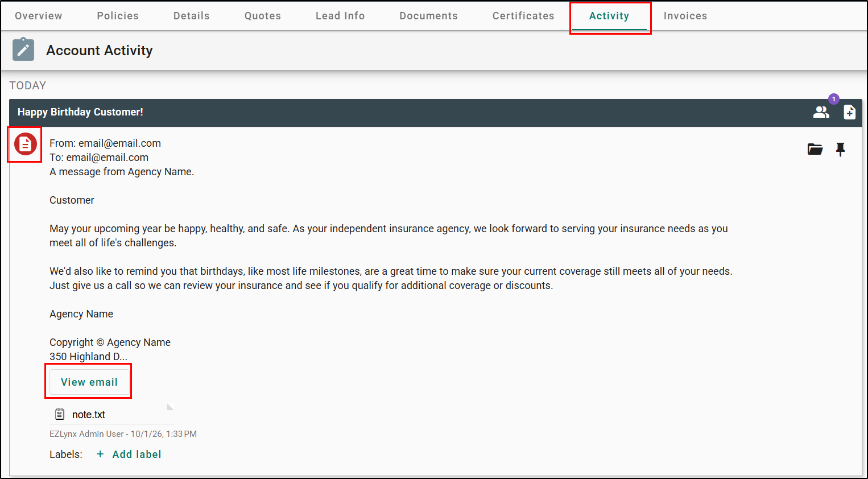Click the View email button
This screenshot has width=868, height=479.
tap(89, 382)
